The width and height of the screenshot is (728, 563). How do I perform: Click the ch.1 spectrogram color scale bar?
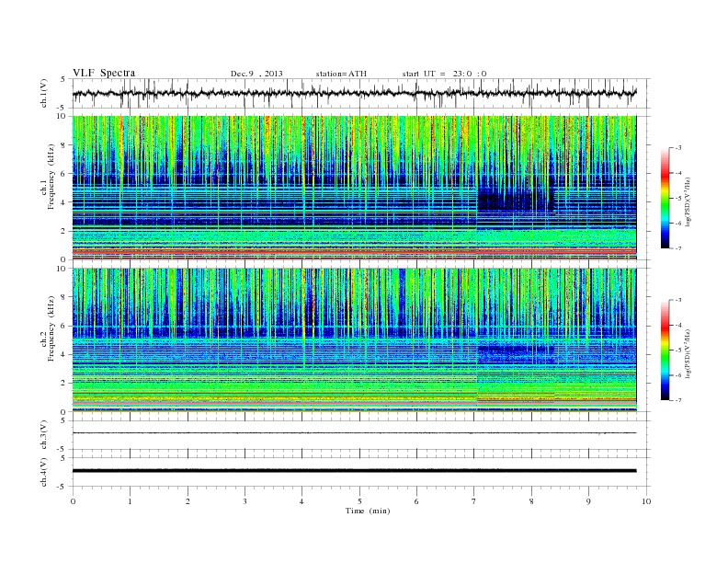coord(665,198)
